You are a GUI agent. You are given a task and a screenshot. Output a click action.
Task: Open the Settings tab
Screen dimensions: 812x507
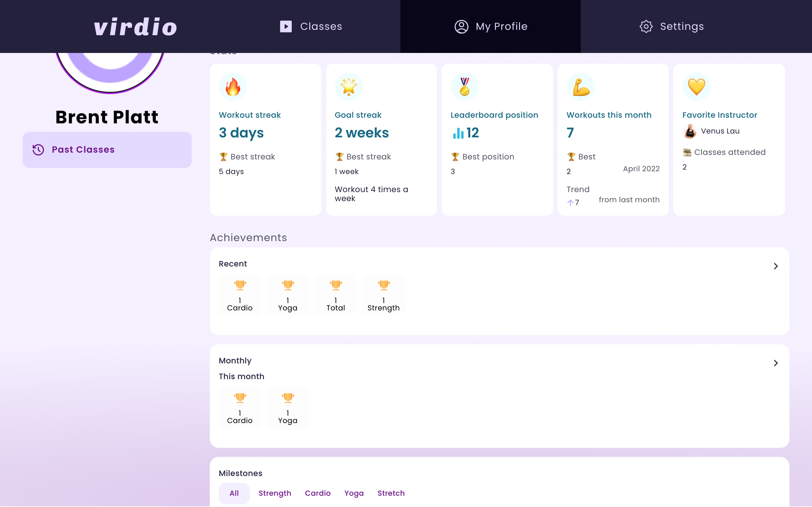tap(671, 26)
